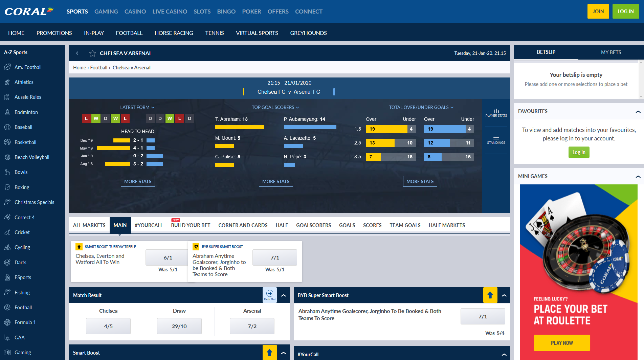This screenshot has height=360, width=644.
Task: Click the Bowls sidebar icon
Action: [x=7, y=172]
